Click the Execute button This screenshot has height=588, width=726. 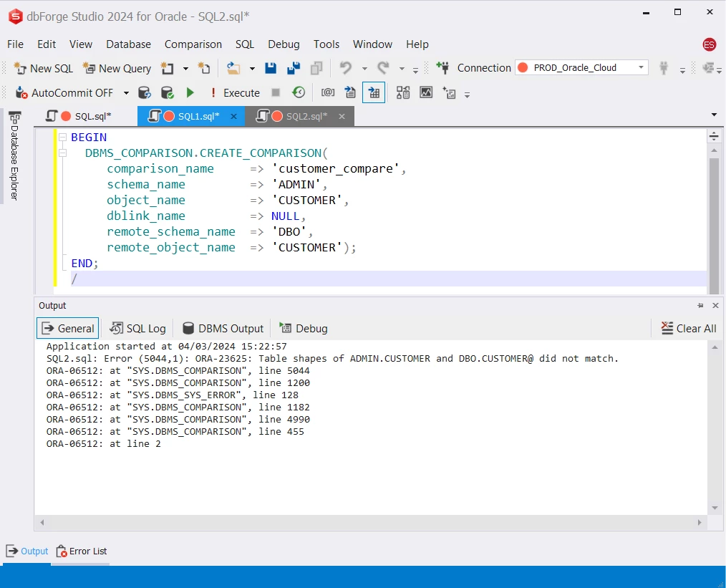[236, 93]
